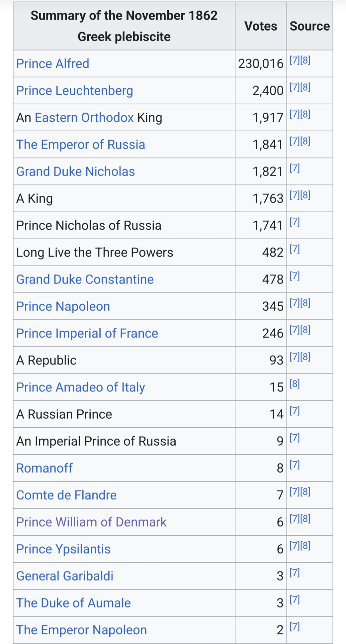Click the Romanoff link
346x644 pixels.
tap(44, 468)
